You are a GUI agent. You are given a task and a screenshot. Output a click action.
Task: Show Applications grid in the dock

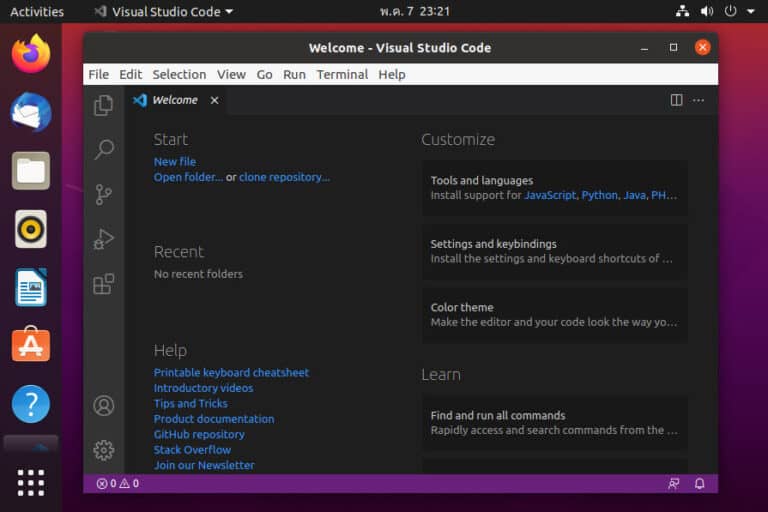(x=31, y=483)
